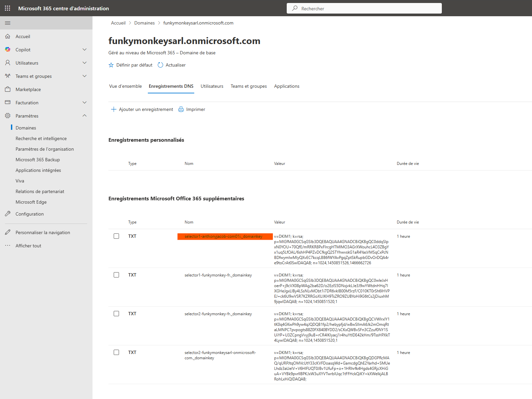The image size is (532, 399).
Task: Click the selector1-anthonyjacob-com01i._domainkey name
Action: pyautogui.click(x=223, y=236)
